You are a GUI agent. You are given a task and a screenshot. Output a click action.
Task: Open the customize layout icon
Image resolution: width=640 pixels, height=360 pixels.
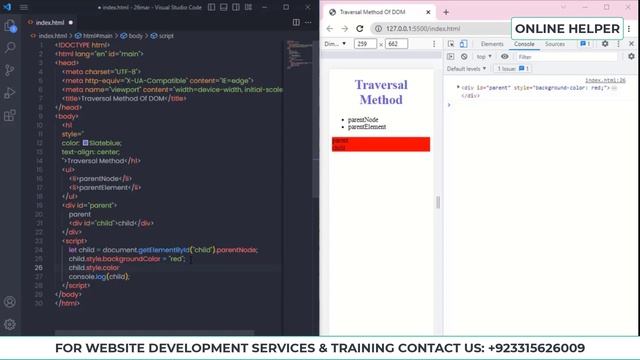[x=248, y=7]
